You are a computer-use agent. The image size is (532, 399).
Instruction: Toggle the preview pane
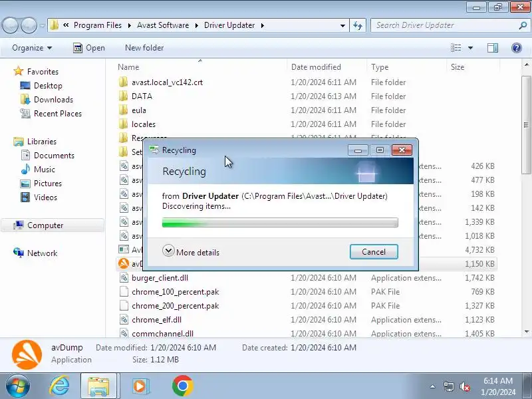point(493,48)
